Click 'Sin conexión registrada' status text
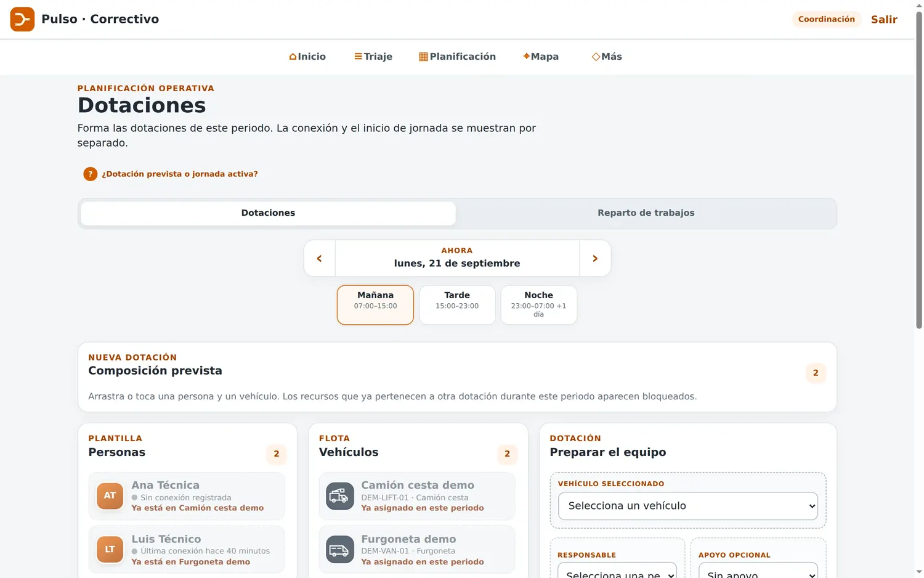 click(185, 498)
